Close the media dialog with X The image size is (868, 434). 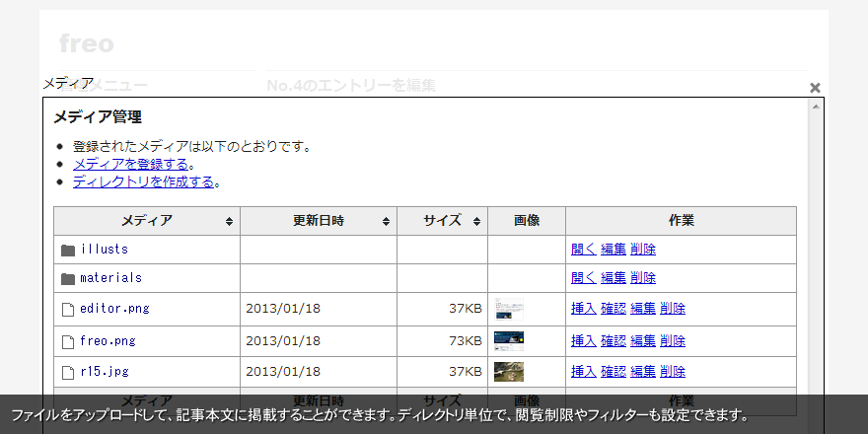point(815,88)
